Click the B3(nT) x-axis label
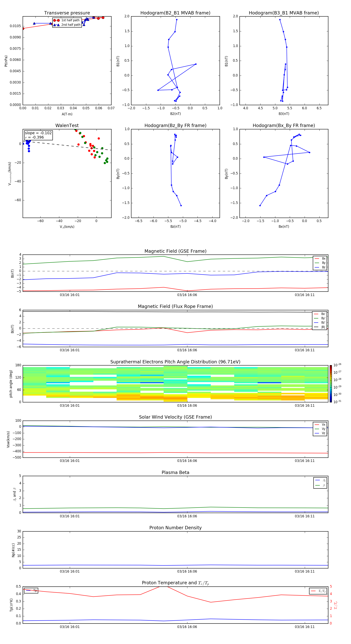This screenshot has width=351, height=644. click(284, 114)
